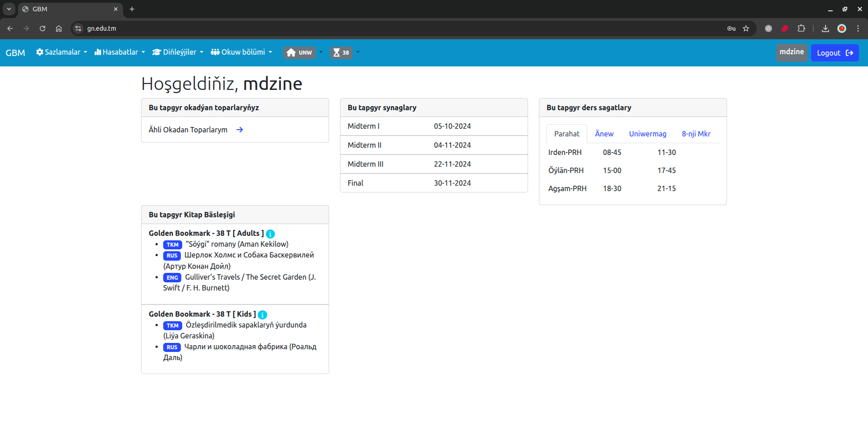Viewport: 868px width, 445px height.
Task: Select the Uniwermag tab
Action: (647, 134)
